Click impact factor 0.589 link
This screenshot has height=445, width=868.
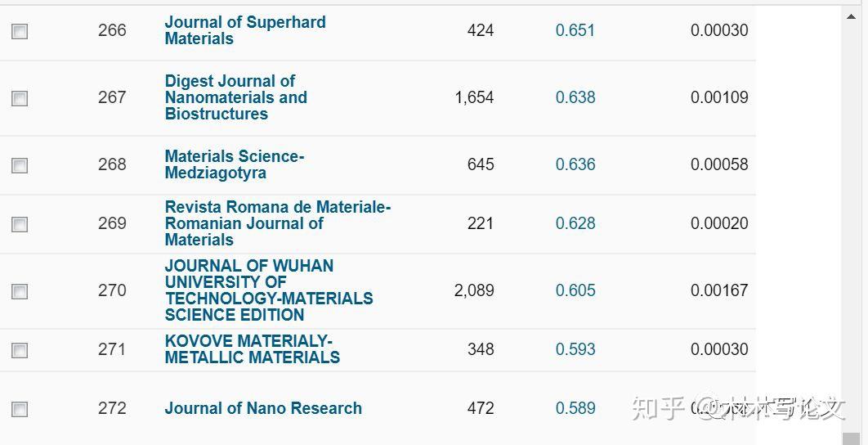[x=575, y=408]
